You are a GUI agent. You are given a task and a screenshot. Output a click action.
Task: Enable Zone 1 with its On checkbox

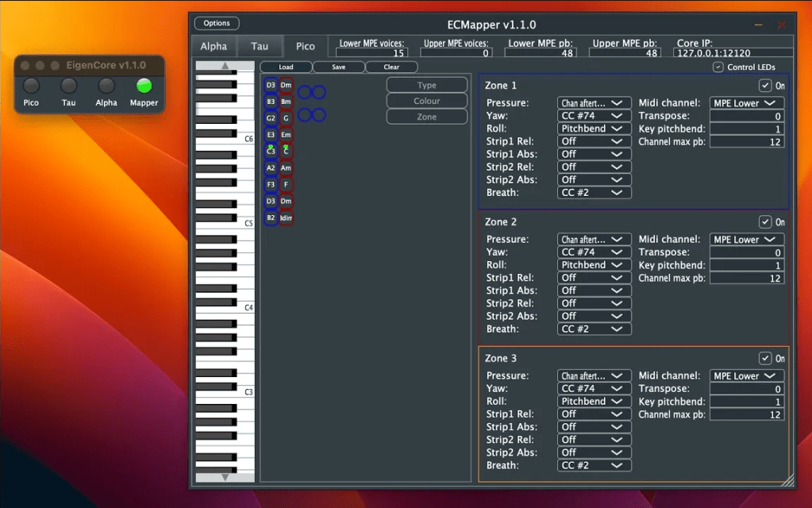tap(765, 85)
